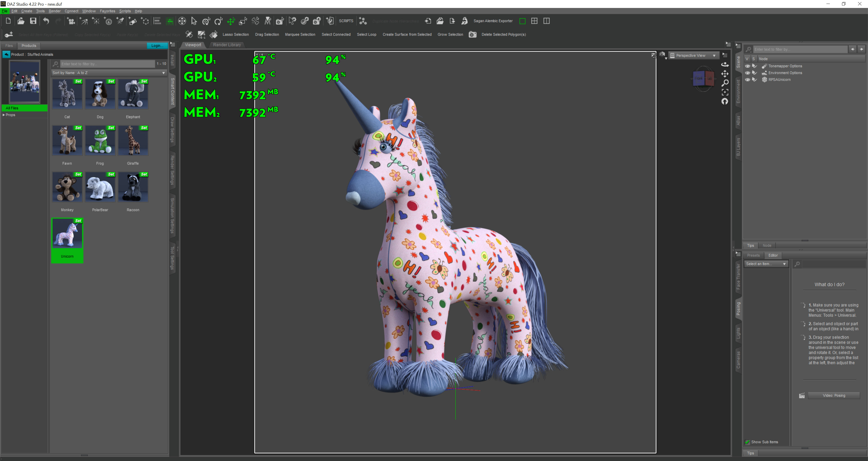Open the Perspective View dropdown

point(693,56)
